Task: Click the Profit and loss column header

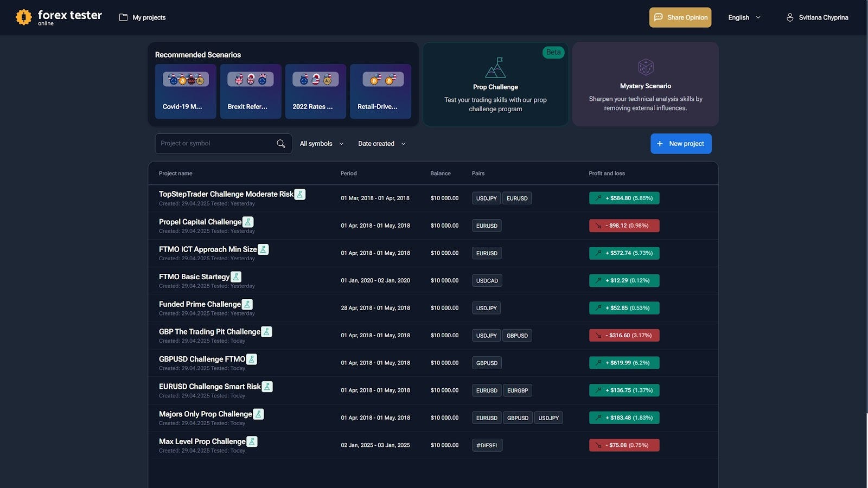Action: [x=607, y=174]
